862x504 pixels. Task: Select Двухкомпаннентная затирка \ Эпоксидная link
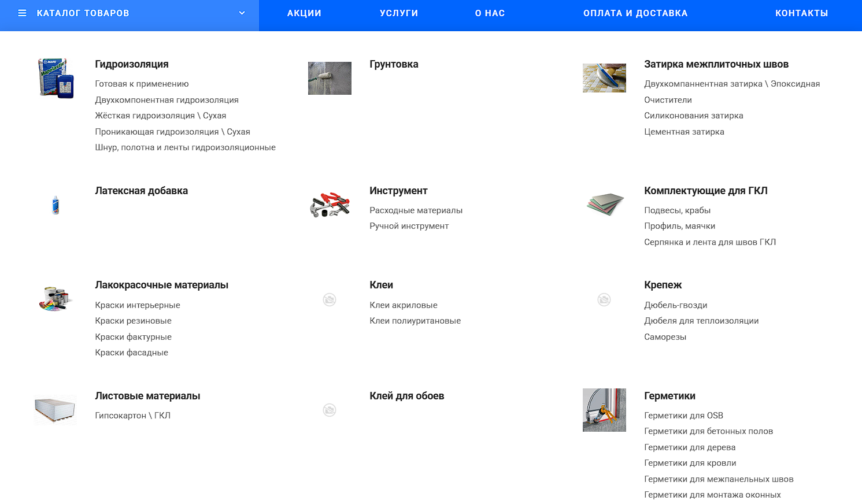(x=732, y=84)
